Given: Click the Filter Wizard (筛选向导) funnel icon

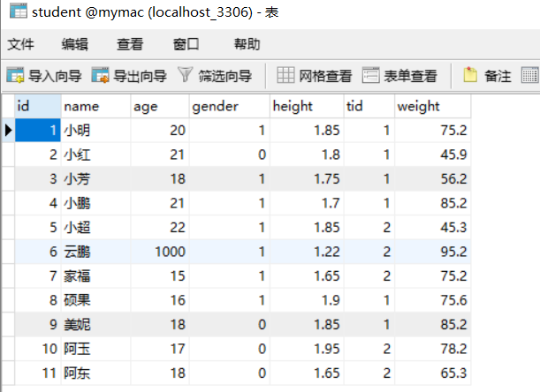Looking at the screenshot, I should point(185,75).
